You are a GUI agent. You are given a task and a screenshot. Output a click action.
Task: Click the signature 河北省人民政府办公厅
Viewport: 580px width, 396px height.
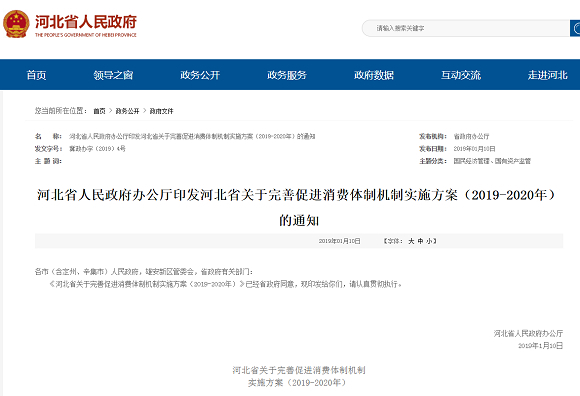(528, 334)
